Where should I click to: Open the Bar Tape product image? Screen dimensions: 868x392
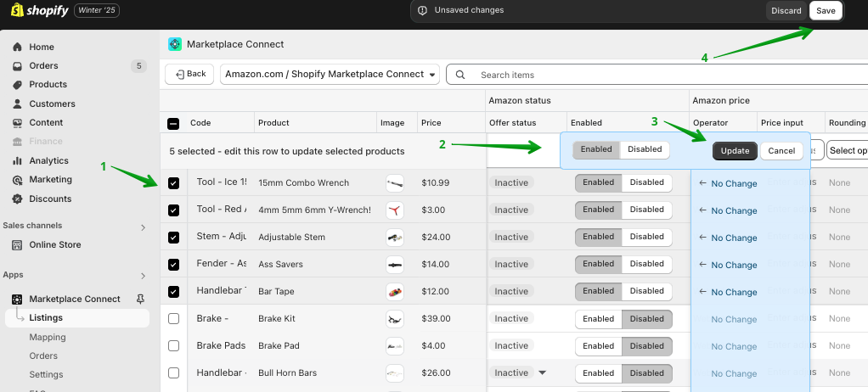(395, 291)
